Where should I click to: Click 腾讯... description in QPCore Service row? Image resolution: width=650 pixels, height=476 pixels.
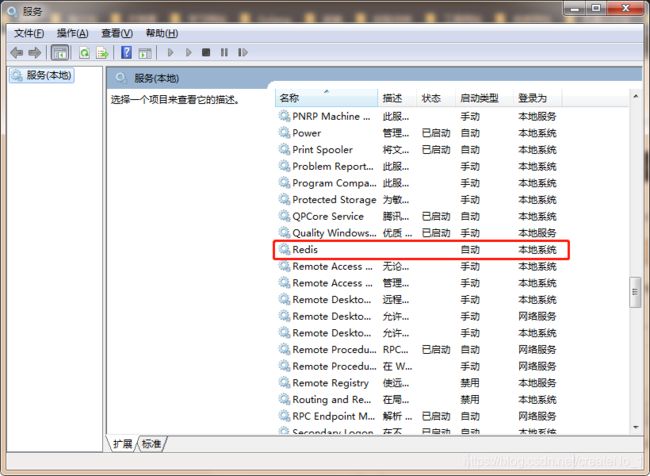click(x=396, y=216)
